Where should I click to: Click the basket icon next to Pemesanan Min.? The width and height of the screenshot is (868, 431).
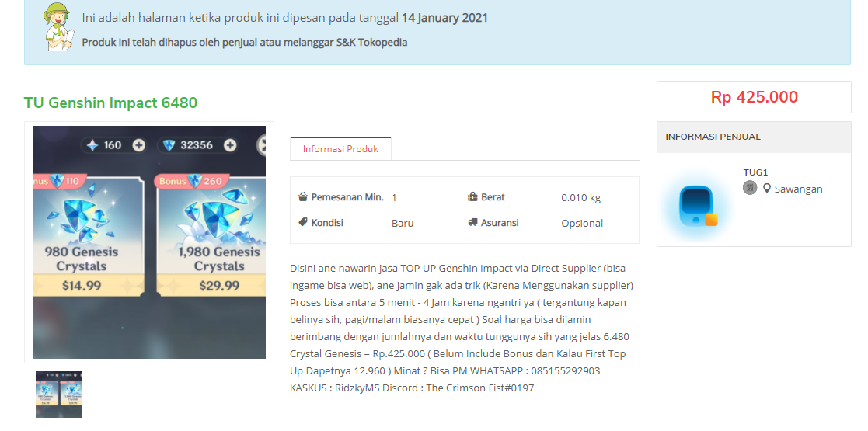(x=303, y=197)
